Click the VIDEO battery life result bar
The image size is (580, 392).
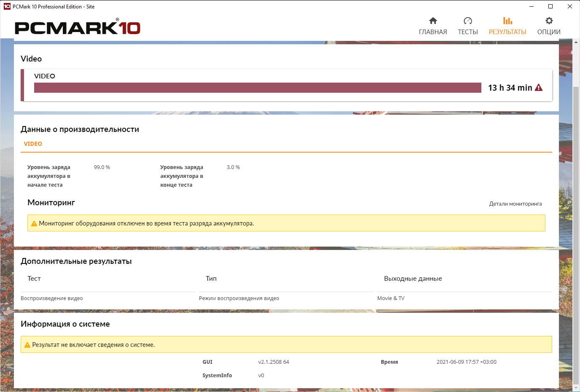point(258,88)
